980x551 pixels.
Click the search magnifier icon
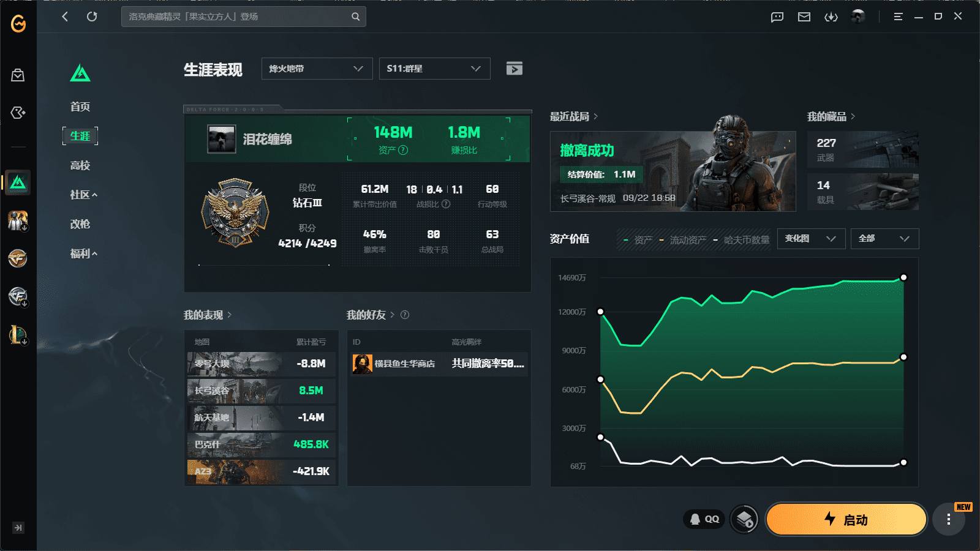355,17
